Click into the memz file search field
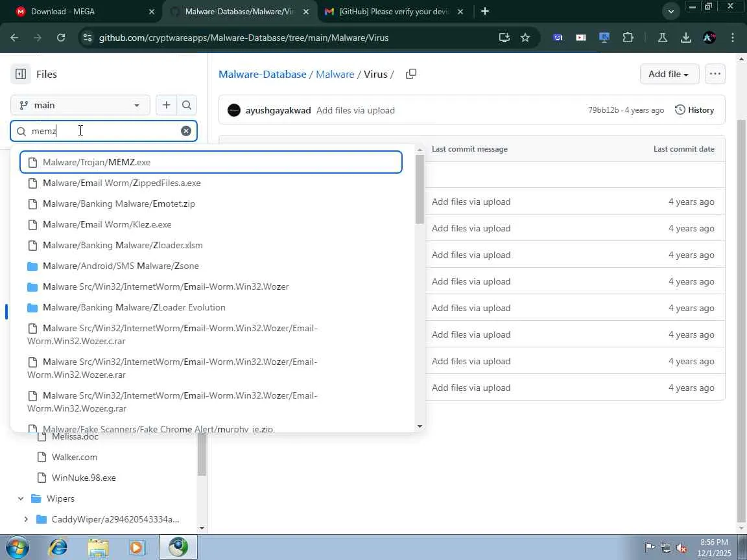 [104, 131]
